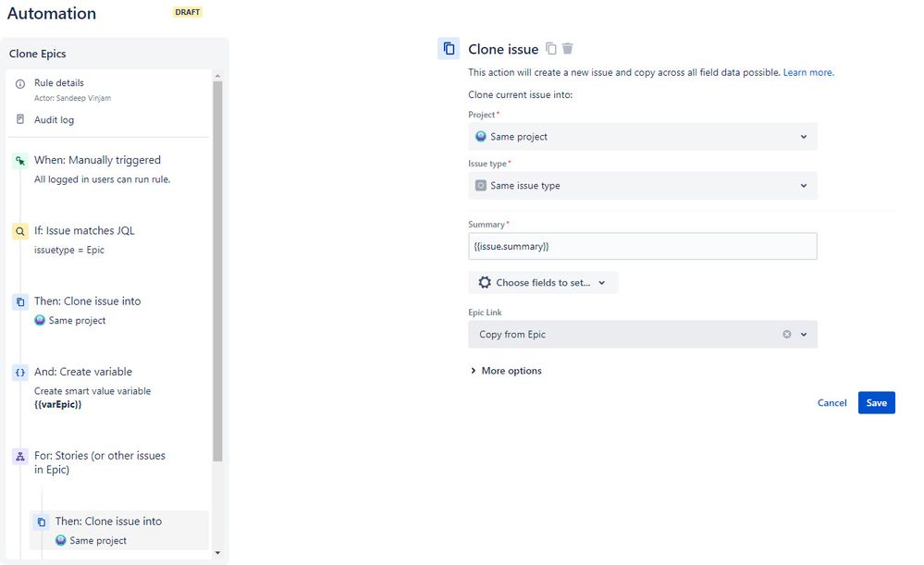Click the project avatar under nested Clone step
Image resolution: width=924 pixels, height=565 pixels.
[x=61, y=540]
